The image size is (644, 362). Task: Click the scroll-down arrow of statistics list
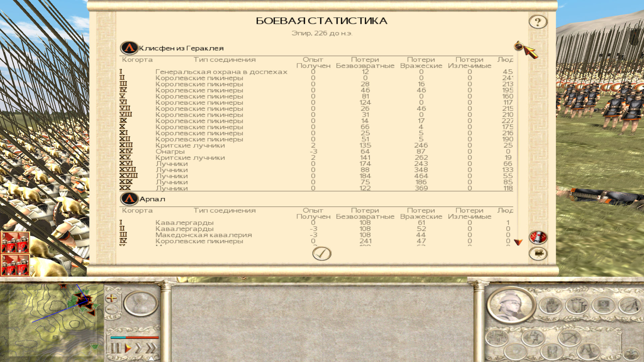(518, 242)
